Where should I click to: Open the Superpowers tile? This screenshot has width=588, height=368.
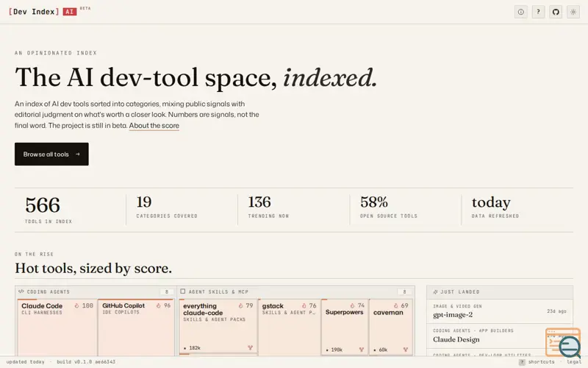pos(345,327)
